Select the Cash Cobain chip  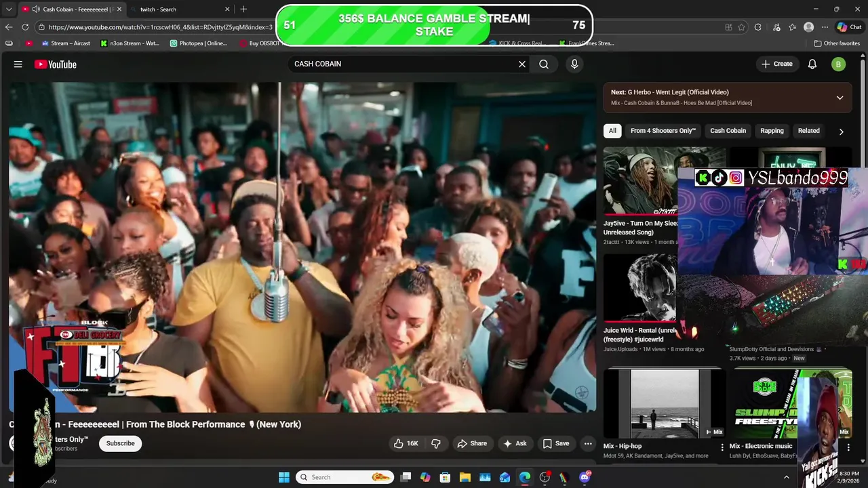click(728, 131)
